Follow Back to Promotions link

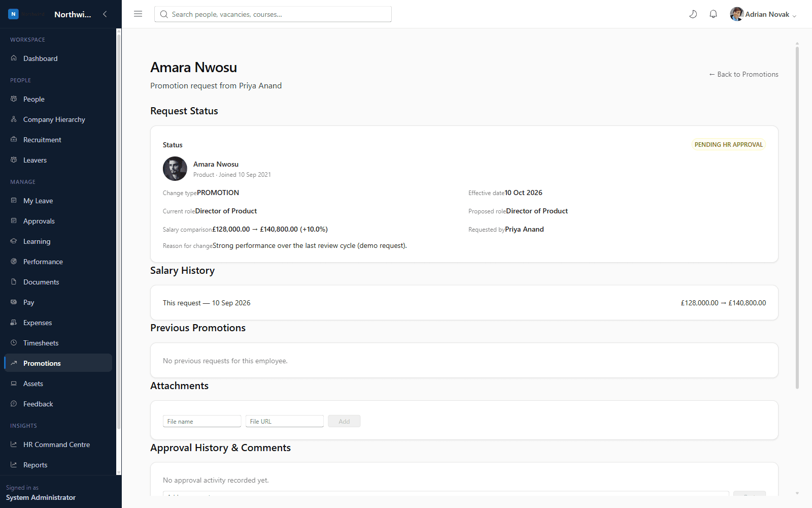tap(743, 74)
